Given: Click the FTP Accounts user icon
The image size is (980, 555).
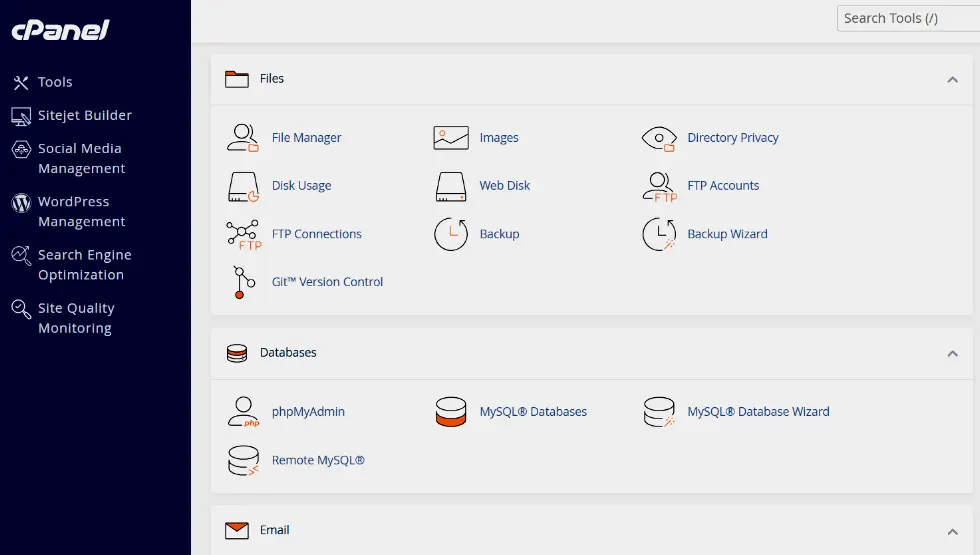Looking at the screenshot, I should tap(659, 187).
